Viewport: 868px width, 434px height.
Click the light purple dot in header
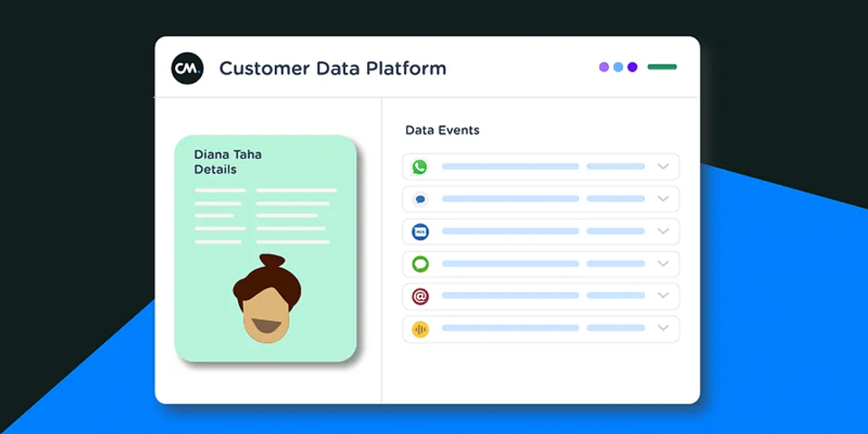604,67
